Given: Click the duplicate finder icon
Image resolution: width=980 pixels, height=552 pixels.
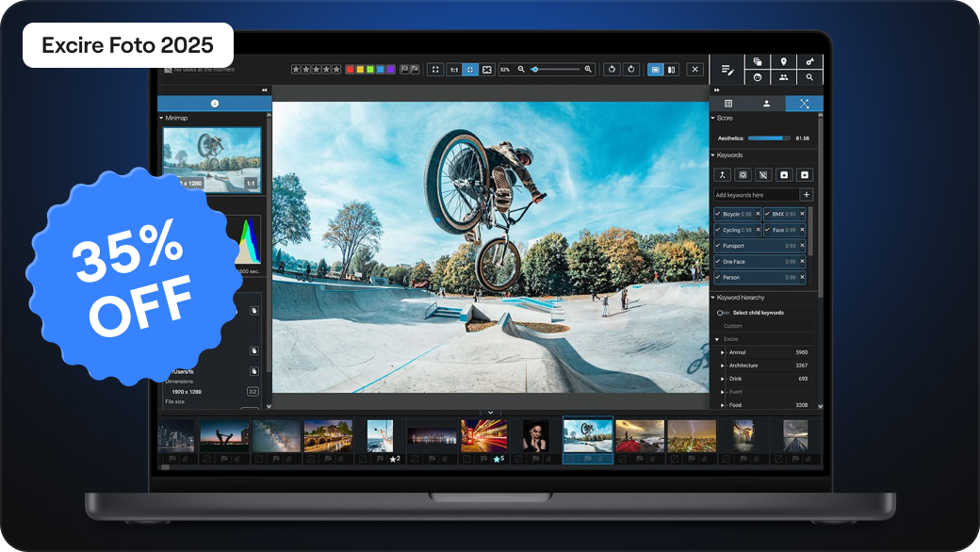Looking at the screenshot, I should coord(757,62).
